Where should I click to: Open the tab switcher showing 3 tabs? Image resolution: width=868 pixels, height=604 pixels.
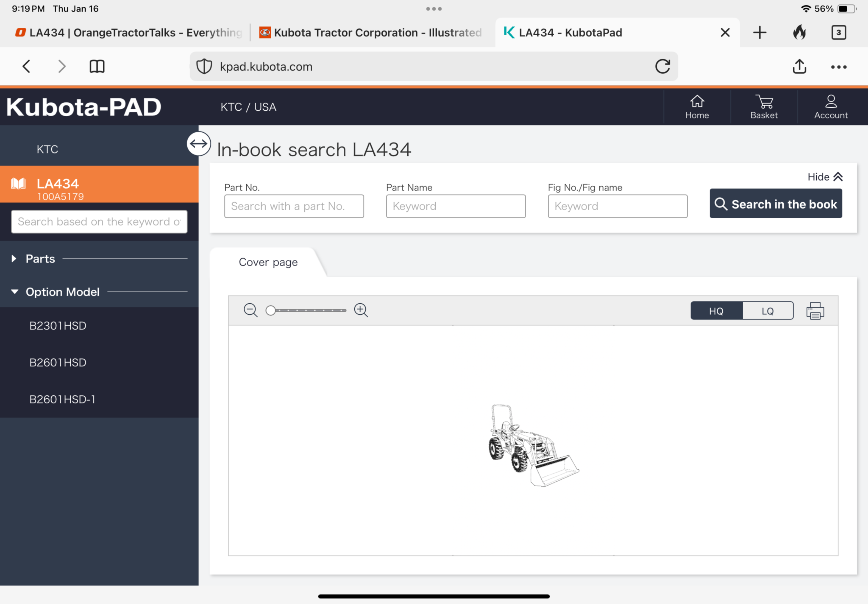838,32
